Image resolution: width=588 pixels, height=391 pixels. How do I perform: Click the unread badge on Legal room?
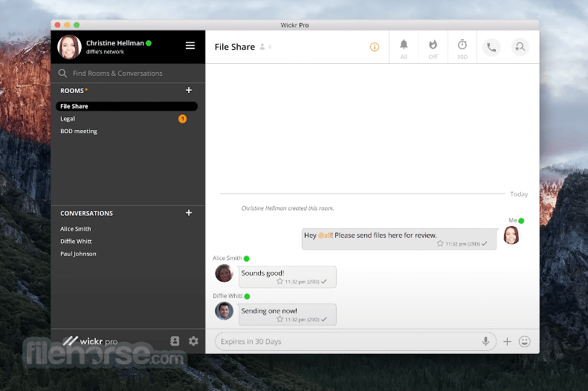(x=182, y=119)
